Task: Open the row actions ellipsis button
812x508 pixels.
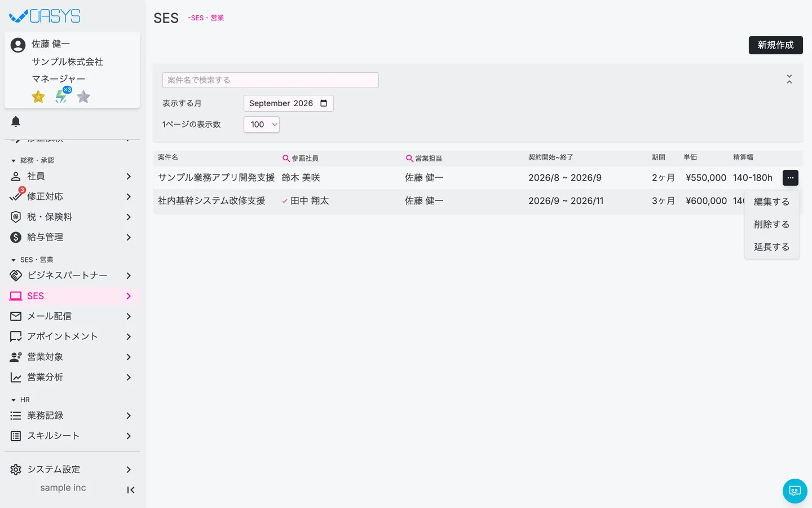Action: [791, 178]
